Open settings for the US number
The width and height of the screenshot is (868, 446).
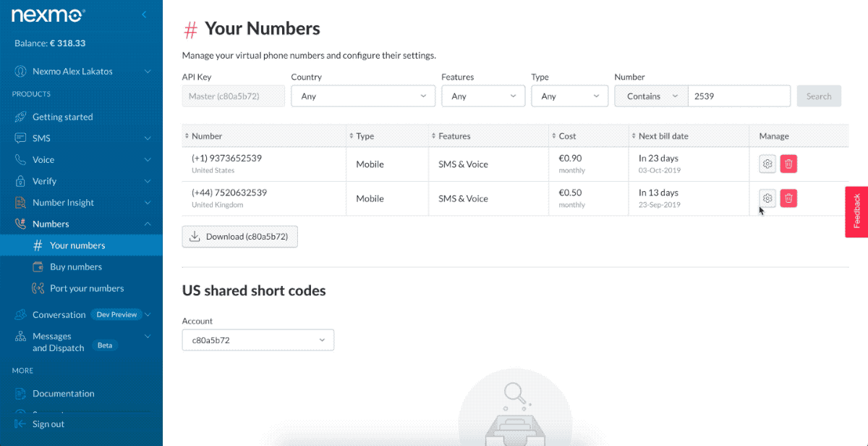pyautogui.click(x=767, y=164)
